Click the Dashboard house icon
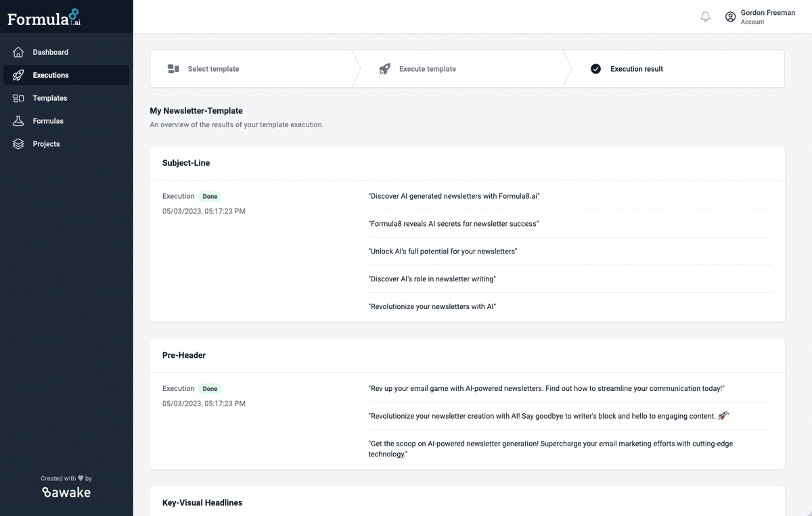The width and height of the screenshot is (812, 516). [x=18, y=52]
